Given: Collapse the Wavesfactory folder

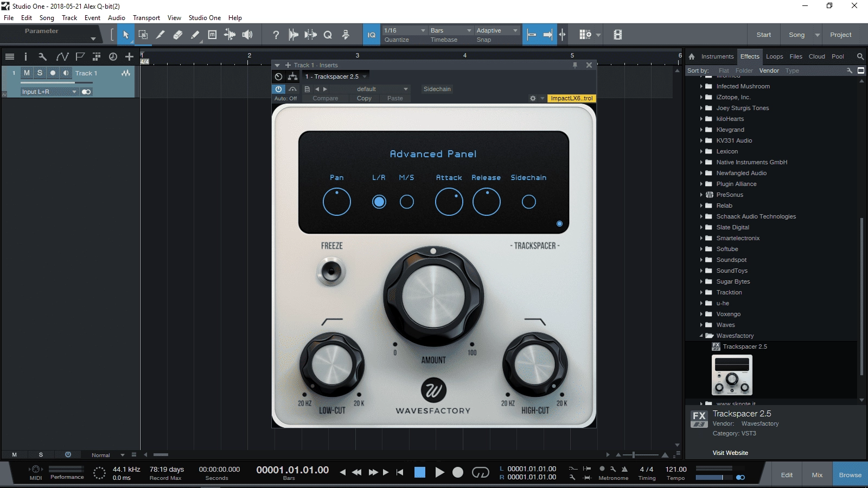Looking at the screenshot, I should point(701,336).
